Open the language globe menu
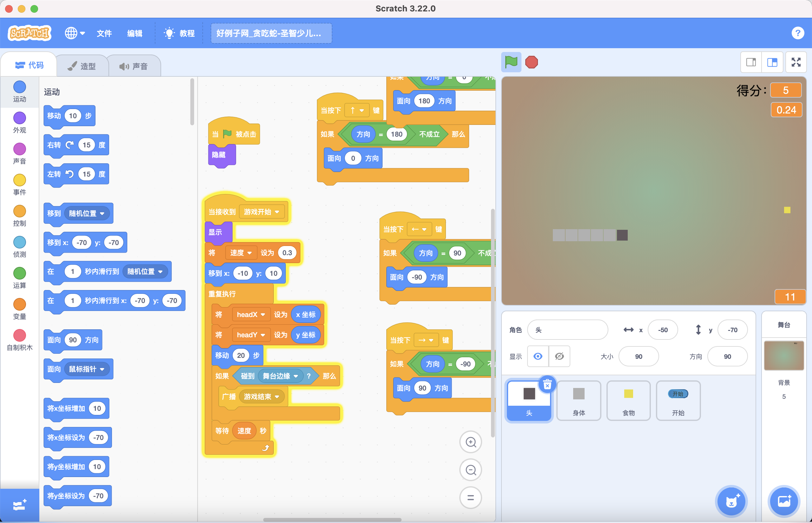The height and width of the screenshot is (523, 812). click(x=75, y=33)
